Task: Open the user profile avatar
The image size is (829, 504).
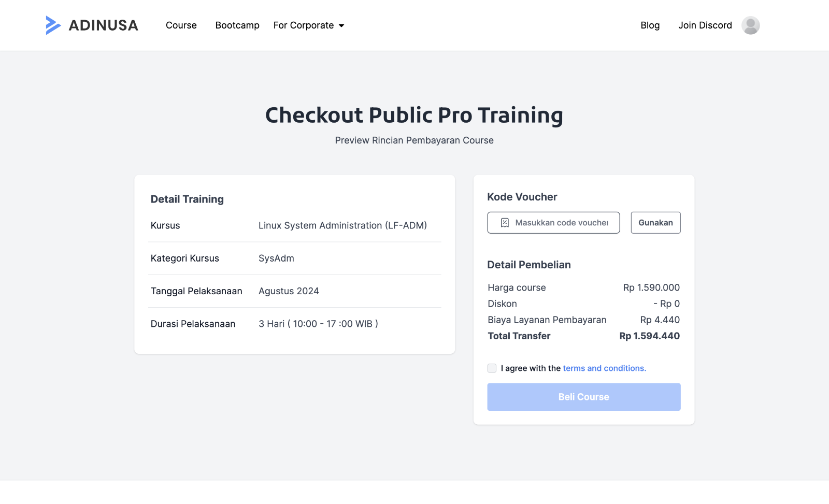Action: [750, 25]
